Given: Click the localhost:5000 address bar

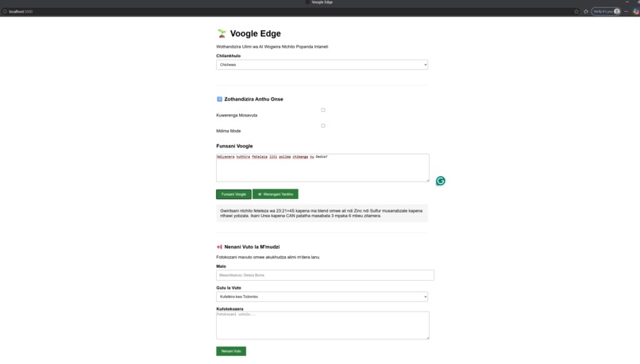Looking at the screenshot, I should [286, 11].
